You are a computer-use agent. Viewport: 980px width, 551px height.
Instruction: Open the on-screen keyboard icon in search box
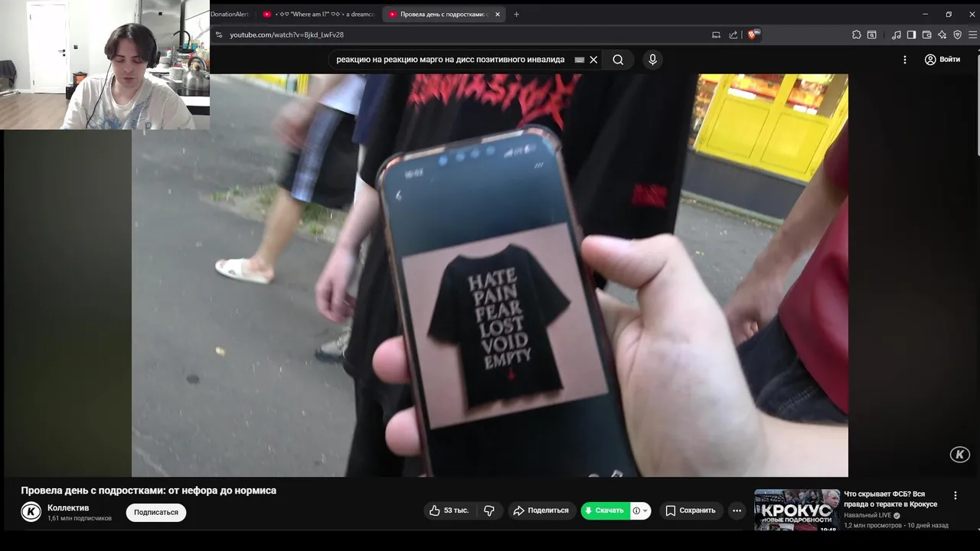[580, 60]
